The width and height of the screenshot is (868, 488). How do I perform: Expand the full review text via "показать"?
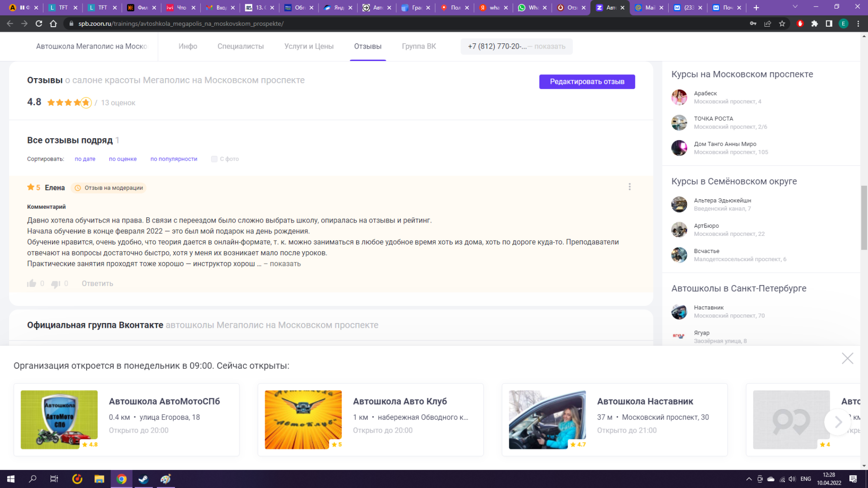tap(285, 264)
